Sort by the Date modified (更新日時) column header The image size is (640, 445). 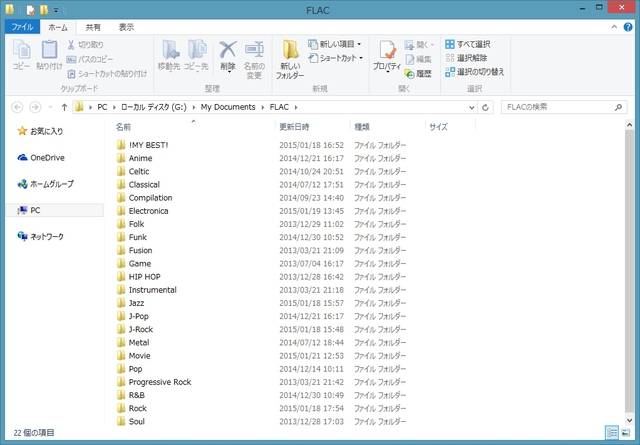[294, 128]
